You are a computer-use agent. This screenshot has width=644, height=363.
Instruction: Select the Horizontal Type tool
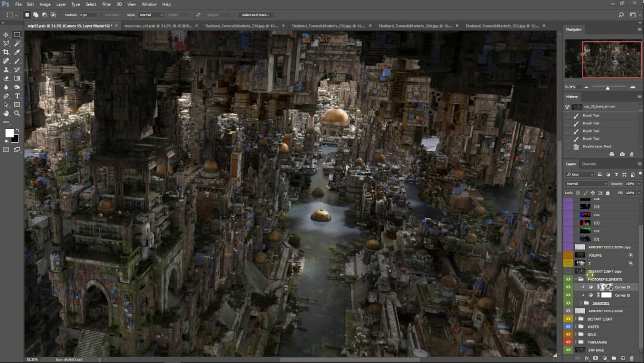pos(17,96)
